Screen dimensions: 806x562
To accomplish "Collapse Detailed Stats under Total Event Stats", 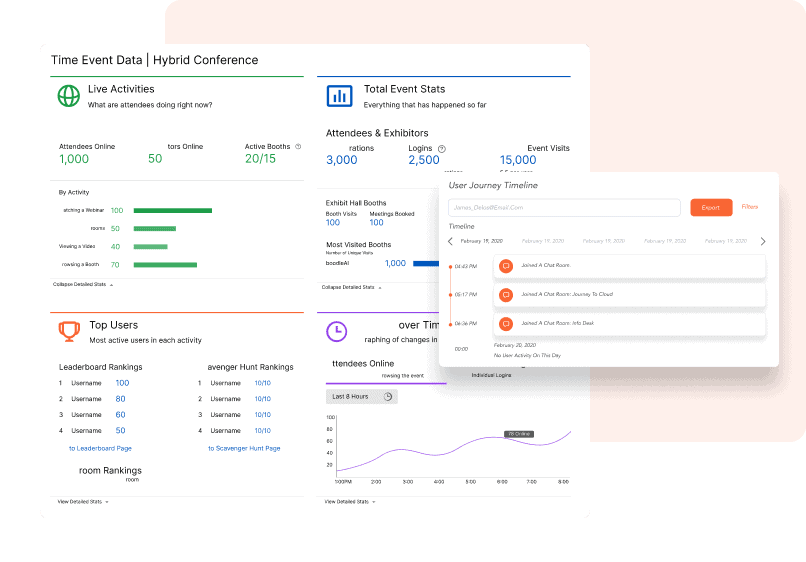I will 350,287.
